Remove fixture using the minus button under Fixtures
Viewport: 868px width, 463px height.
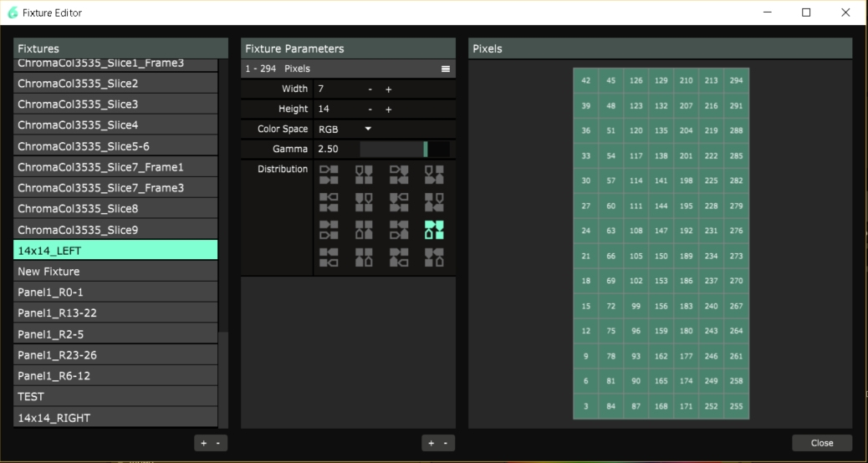click(x=217, y=443)
